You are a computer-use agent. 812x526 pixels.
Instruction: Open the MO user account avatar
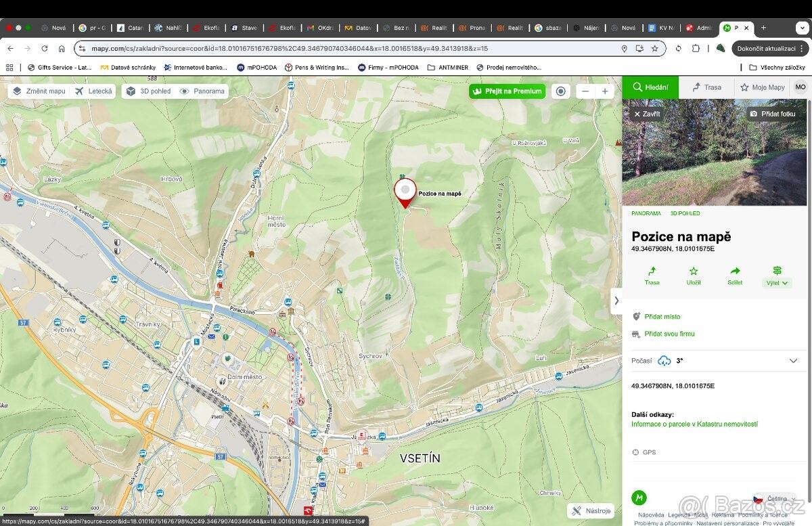click(x=800, y=87)
